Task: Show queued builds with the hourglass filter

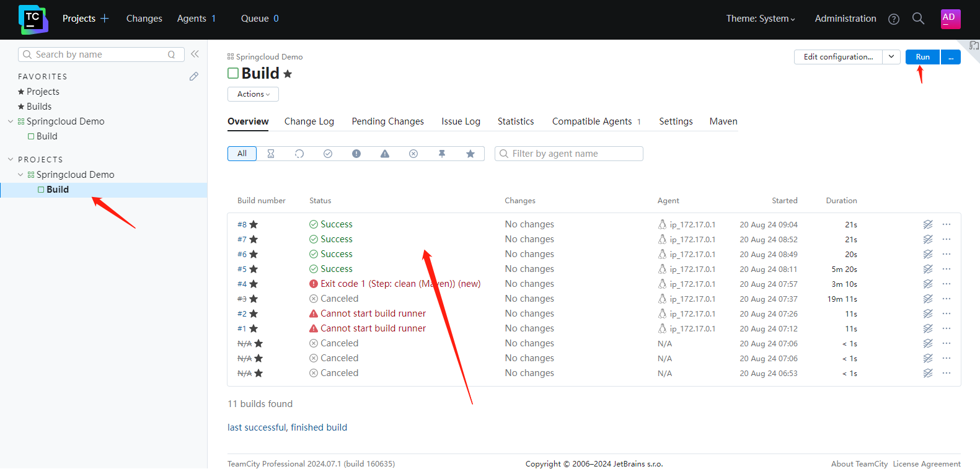Action: (271, 154)
